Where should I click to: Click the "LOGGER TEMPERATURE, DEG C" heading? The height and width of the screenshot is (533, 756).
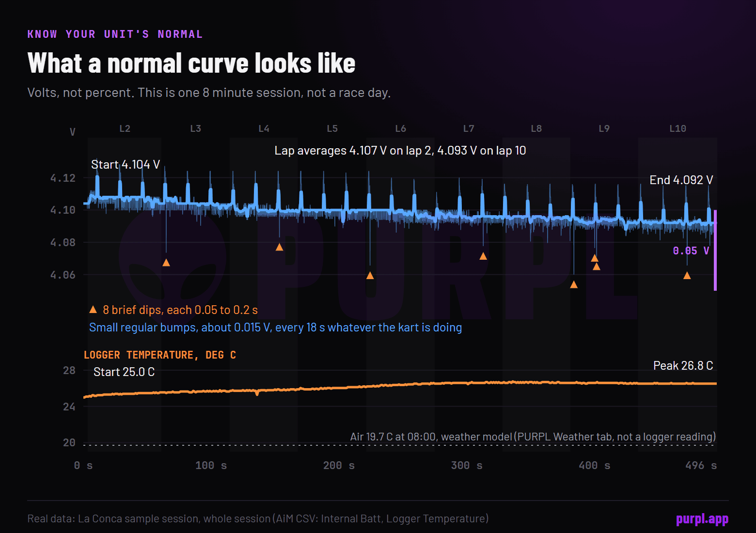click(x=160, y=355)
